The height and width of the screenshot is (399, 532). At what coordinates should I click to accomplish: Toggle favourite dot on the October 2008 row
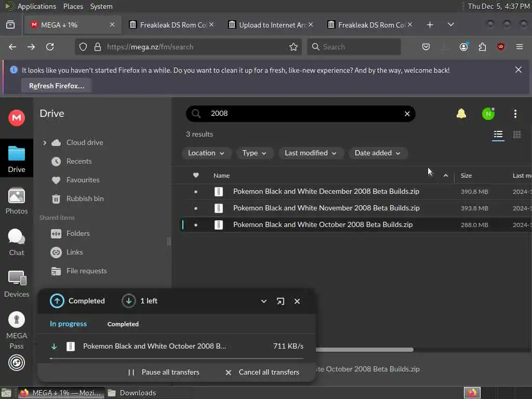[x=196, y=225]
